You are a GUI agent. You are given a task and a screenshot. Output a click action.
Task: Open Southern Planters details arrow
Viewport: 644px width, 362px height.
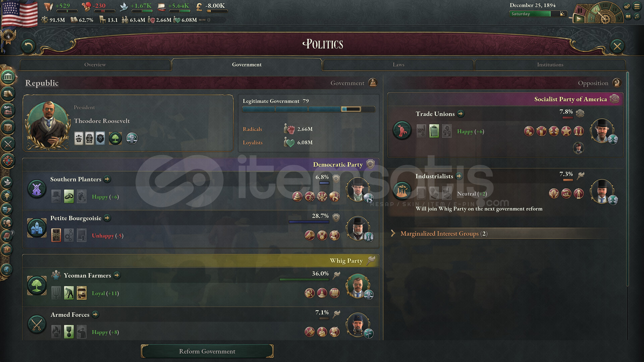pos(107,179)
